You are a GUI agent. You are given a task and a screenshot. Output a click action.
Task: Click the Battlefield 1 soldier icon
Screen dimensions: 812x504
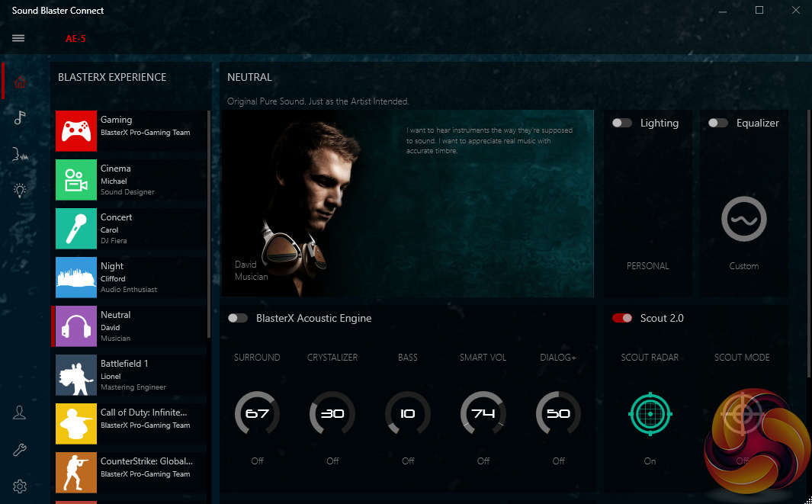(76, 374)
